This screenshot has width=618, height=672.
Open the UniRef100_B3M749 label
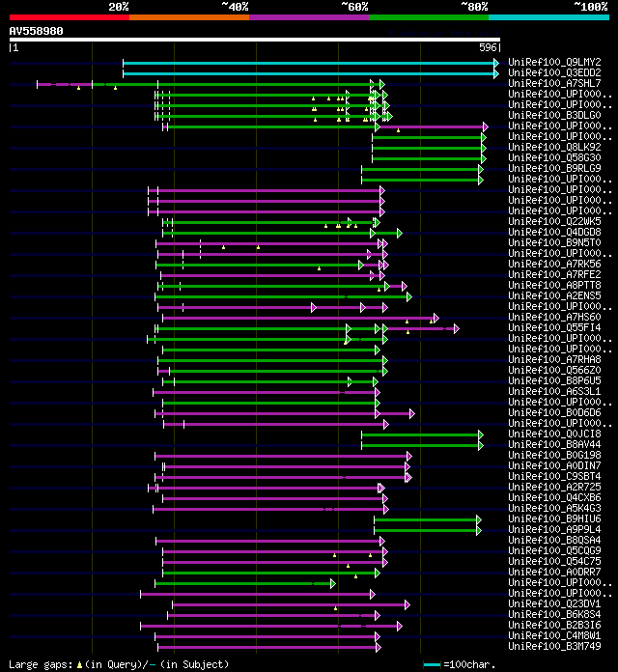(554, 646)
